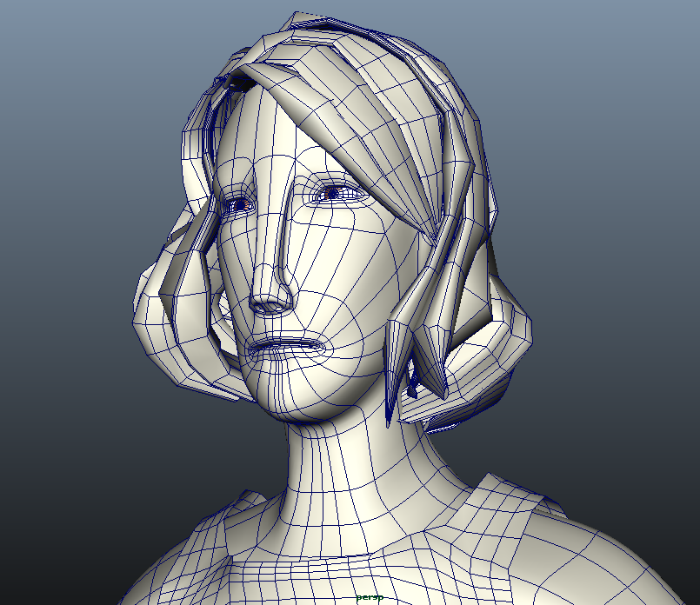Click the dark hair gap near the part
700x605 pixels.
tap(237, 83)
